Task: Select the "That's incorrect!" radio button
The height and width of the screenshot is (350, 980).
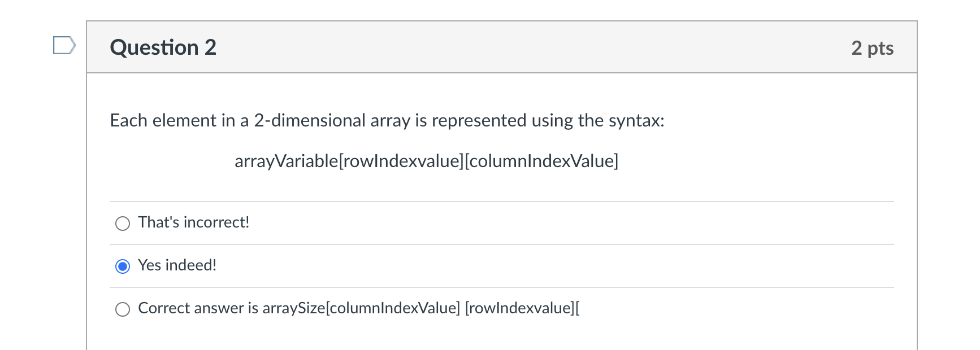Action: point(123,224)
